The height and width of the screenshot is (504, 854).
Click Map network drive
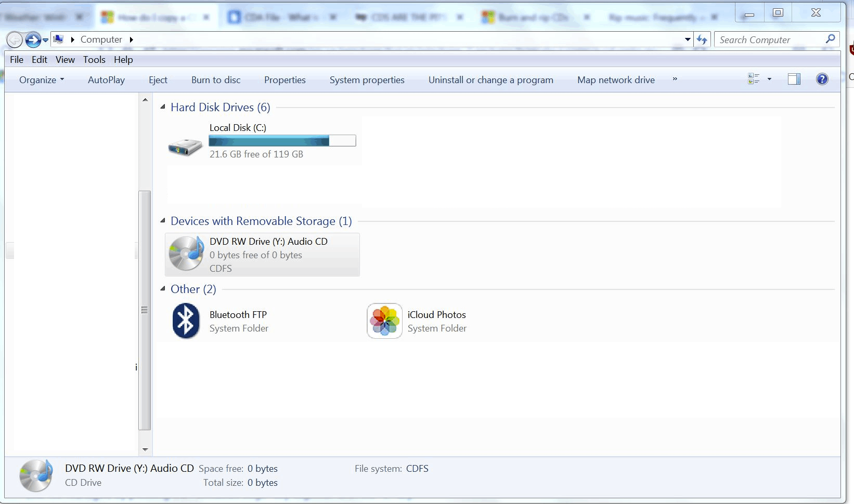pos(616,80)
